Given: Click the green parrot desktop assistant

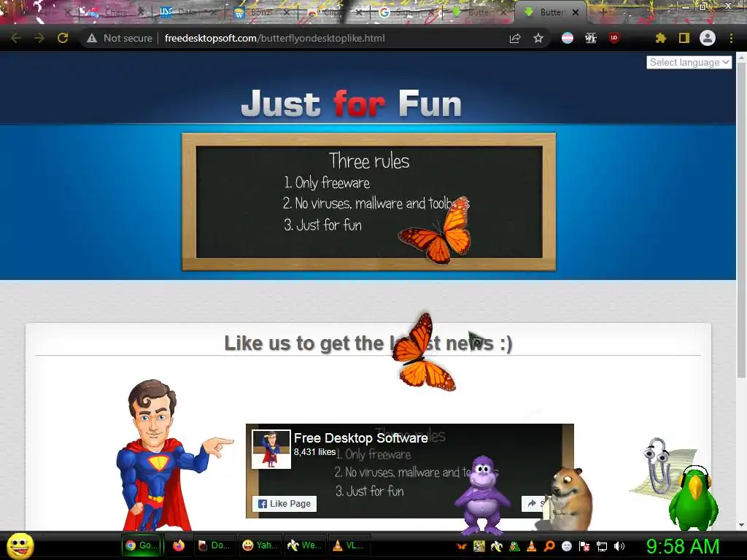Looking at the screenshot, I should 694,497.
